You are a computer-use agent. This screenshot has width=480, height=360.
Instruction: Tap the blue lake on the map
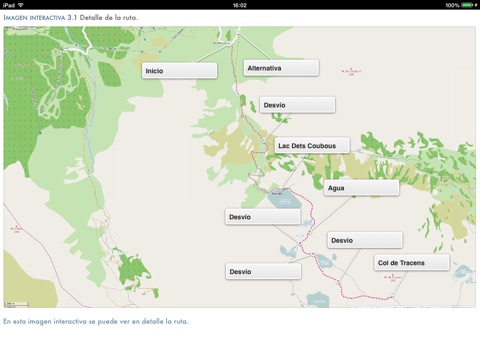284,199
